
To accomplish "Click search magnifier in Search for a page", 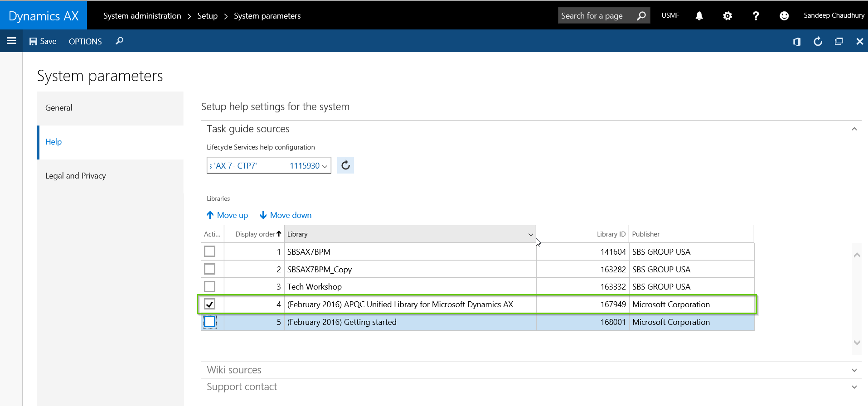I will (x=641, y=16).
